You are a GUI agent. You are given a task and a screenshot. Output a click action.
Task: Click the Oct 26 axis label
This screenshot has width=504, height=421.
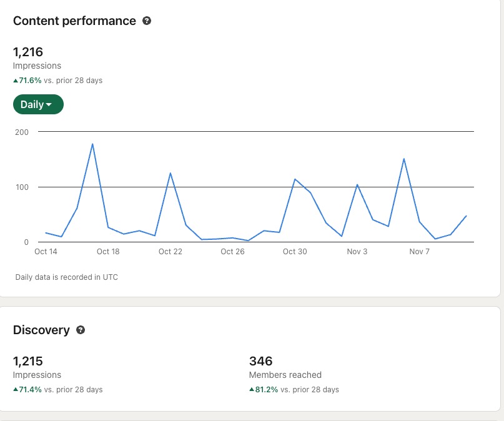click(x=232, y=252)
